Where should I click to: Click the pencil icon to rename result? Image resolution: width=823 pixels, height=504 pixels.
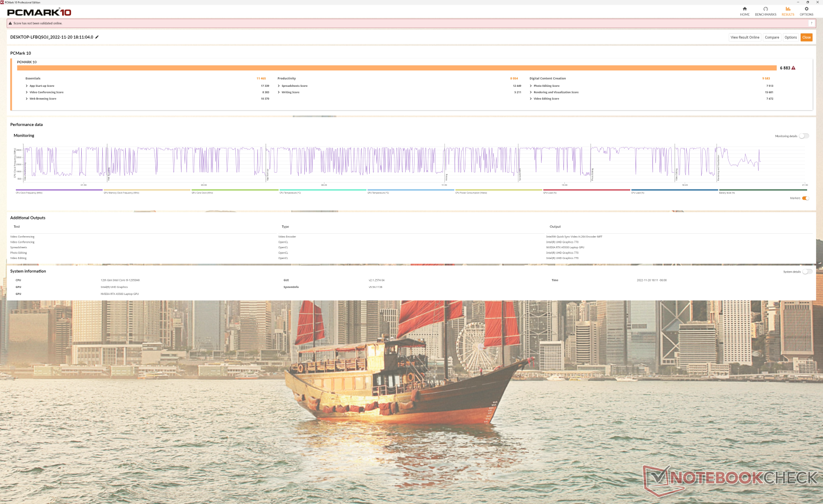pyautogui.click(x=97, y=37)
